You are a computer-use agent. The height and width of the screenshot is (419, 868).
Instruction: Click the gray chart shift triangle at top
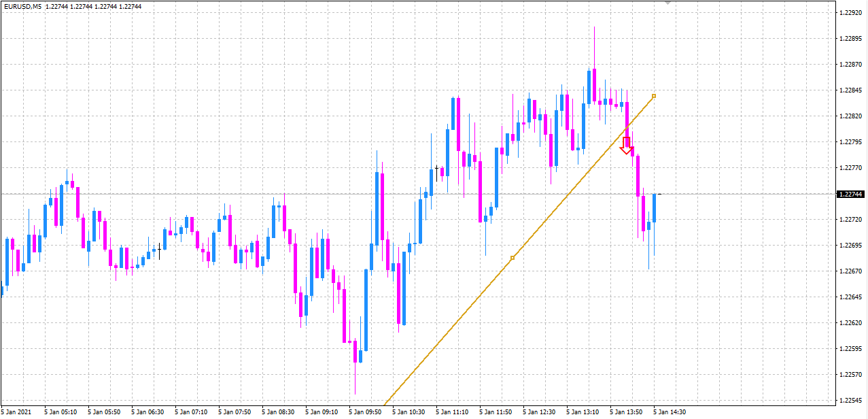(667, 3)
